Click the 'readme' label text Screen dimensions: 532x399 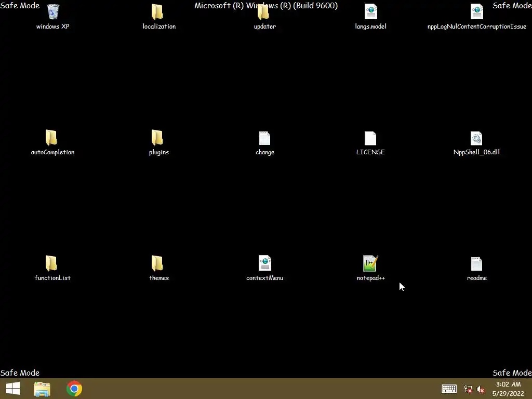(x=477, y=278)
